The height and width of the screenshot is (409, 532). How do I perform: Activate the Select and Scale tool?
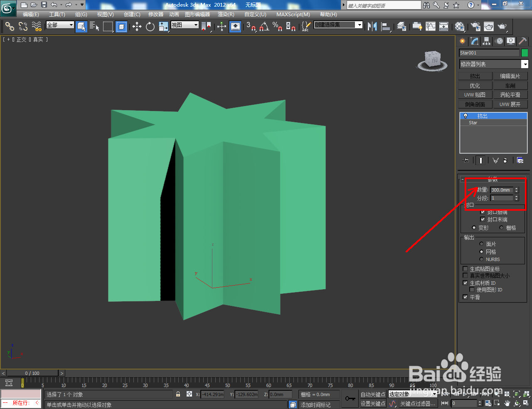pos(163,26)
